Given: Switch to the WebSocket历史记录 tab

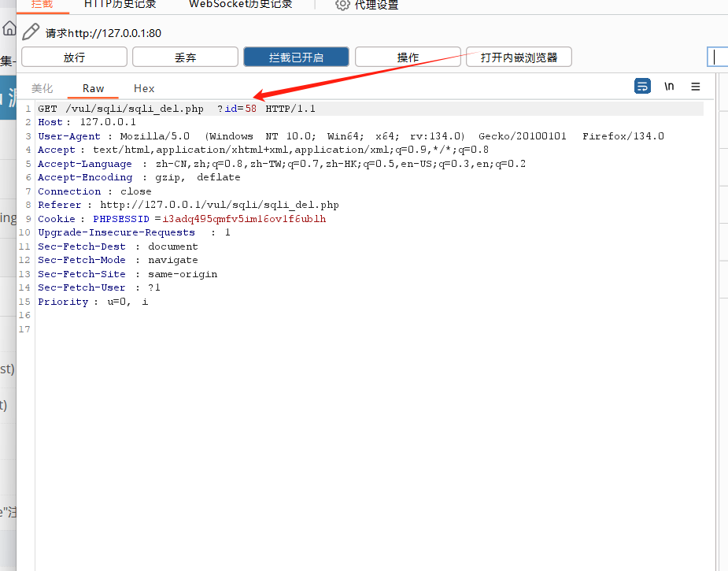Looking at the screenshot, I should click(x=240, y=5).
